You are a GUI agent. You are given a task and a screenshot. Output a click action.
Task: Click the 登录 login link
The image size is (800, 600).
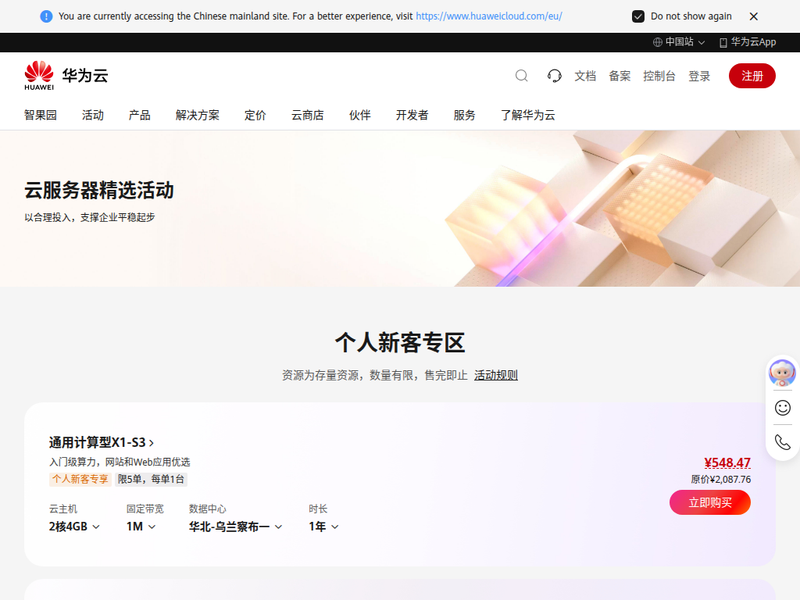point(699,76)
